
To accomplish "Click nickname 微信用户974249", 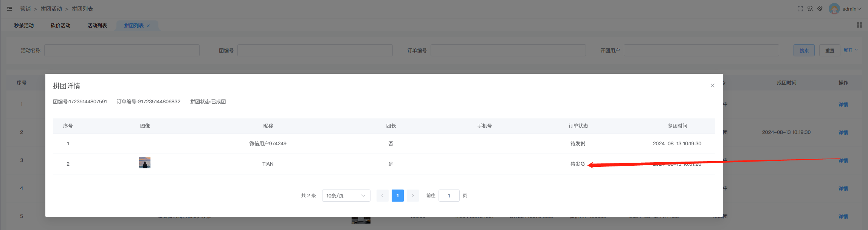I will coord(268,143).
